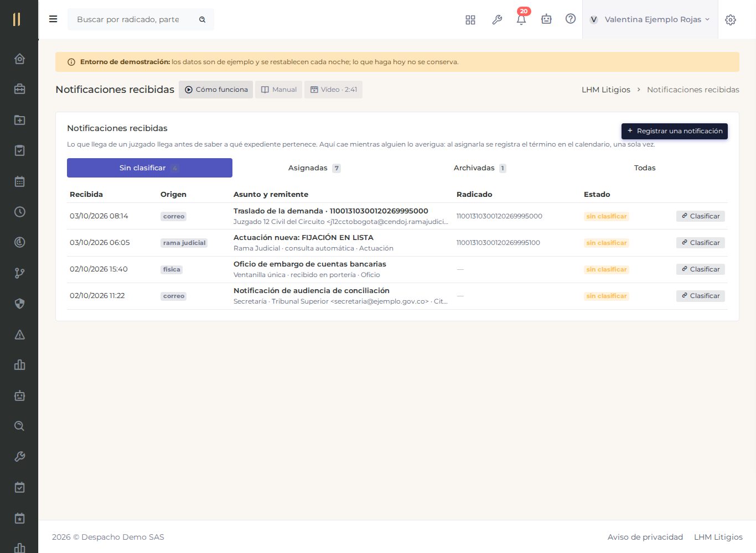Switch to the Asignadas tab

[314, 168]
